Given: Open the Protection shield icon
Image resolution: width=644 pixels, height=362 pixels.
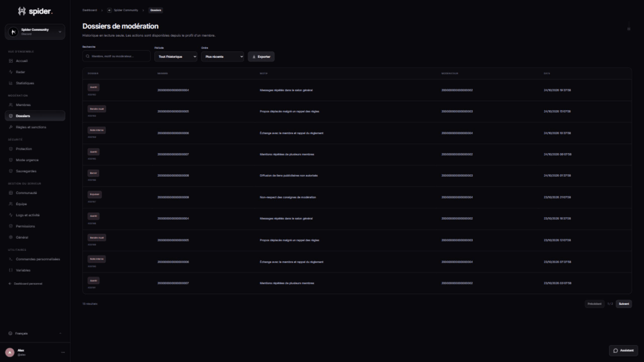Looking at the screenshot, I should click(x=11, y=149).
